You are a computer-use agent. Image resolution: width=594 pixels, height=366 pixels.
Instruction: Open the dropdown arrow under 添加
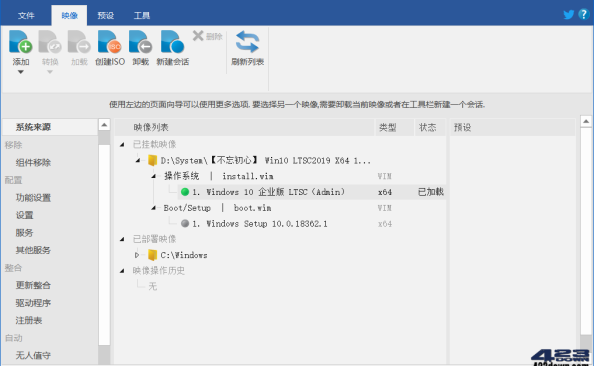tap(20, 72)
